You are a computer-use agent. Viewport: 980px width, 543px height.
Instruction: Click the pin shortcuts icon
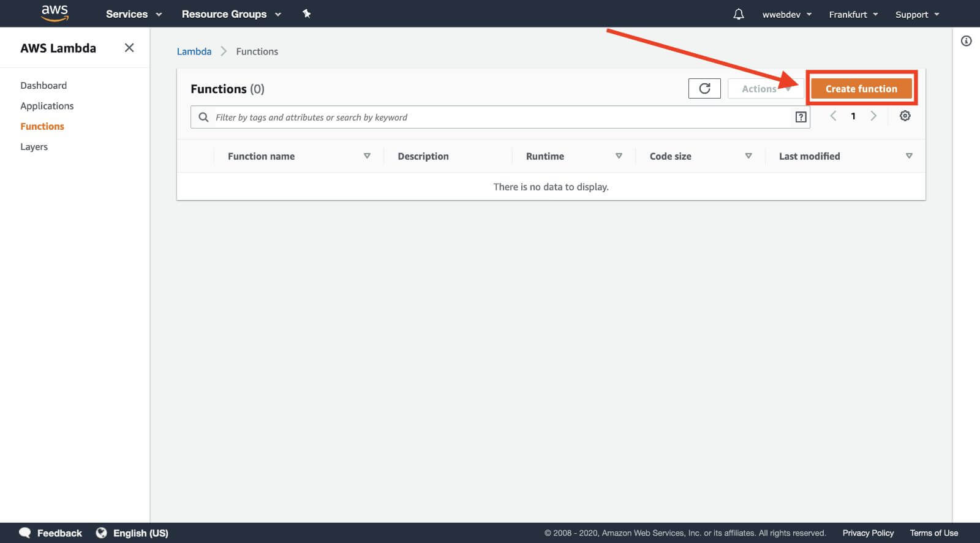pyautogui.click(x=306, y=13)
